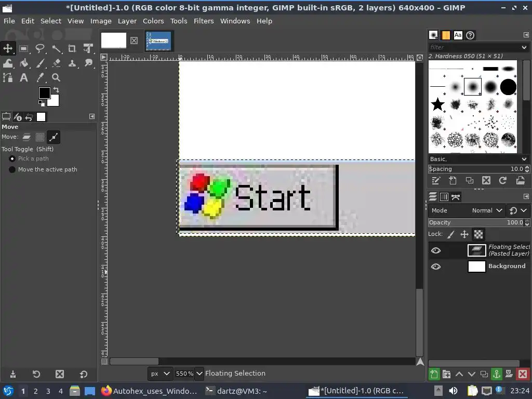
Task: Select the Color Picker tool
Action: 40,78
